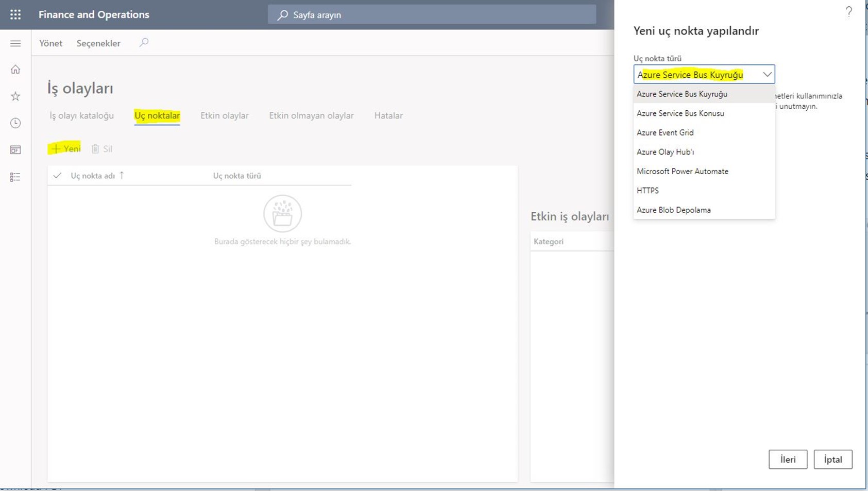868x491 pixels.
Task: Open Modules list icon in sidebar
Action: tap(15, 177)
